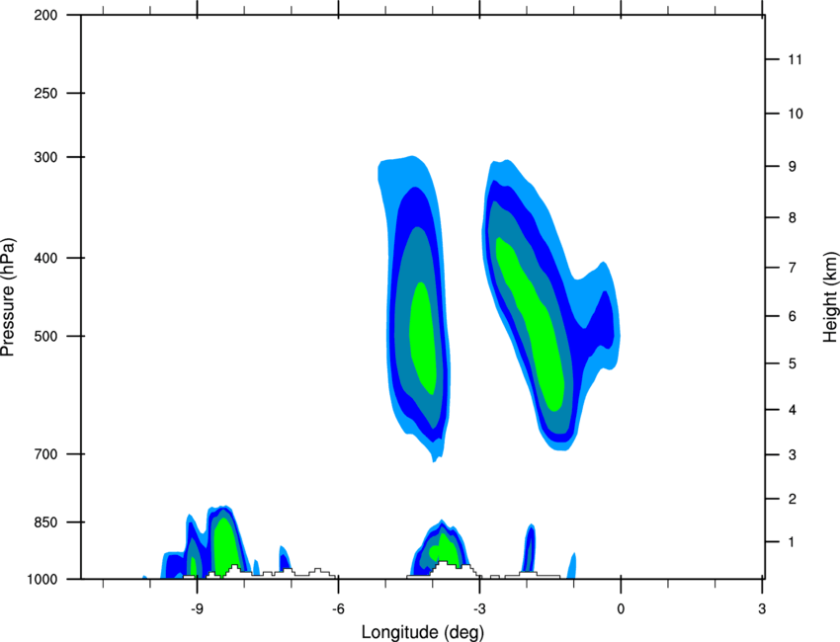This screenshot has width=840, height=642.
Task: Select the 850 pressure tick label
Action: click(x=45, y=522)
